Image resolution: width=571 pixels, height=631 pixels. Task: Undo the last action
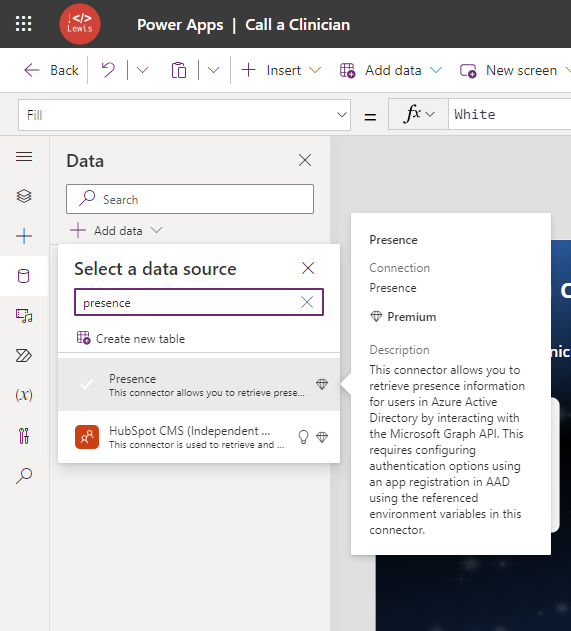click(108, 70)
